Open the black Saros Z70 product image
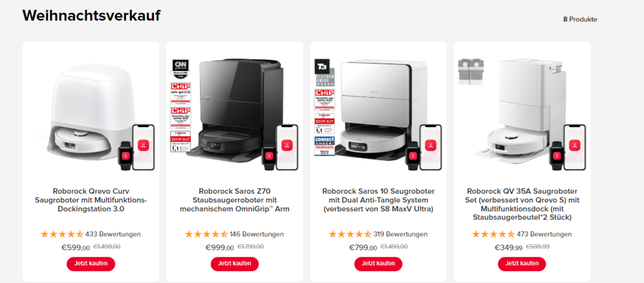This screenshot has height=283, width=644. pos(234,111)
